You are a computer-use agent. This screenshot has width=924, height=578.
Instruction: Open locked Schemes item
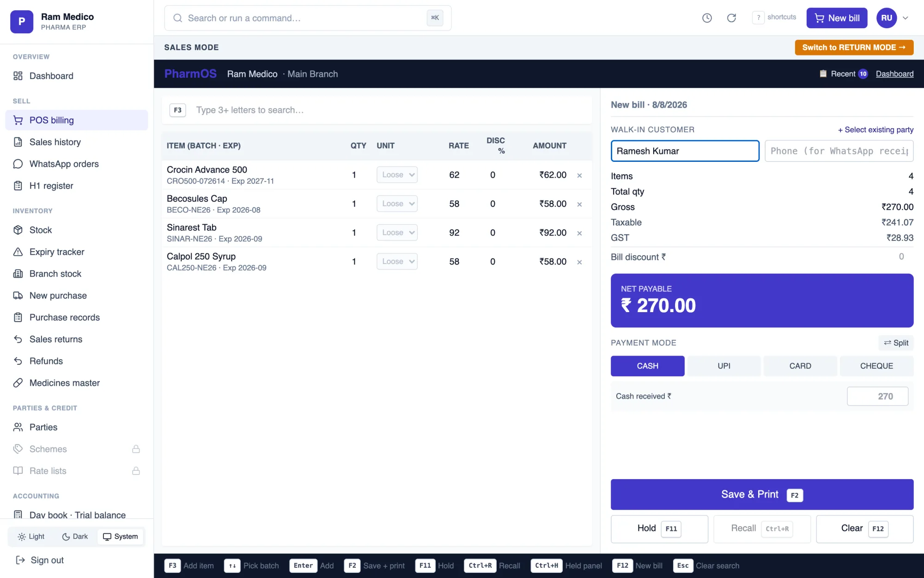coord(77,449)
